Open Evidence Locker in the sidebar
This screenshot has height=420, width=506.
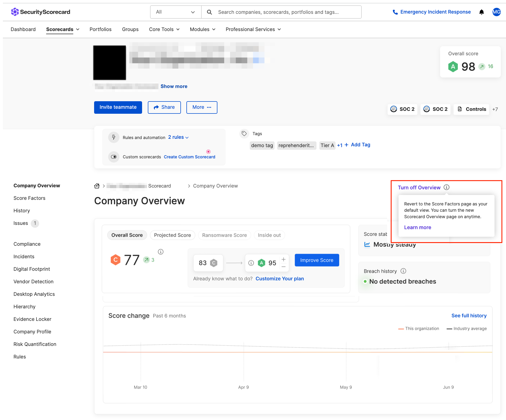pos(32,319)
